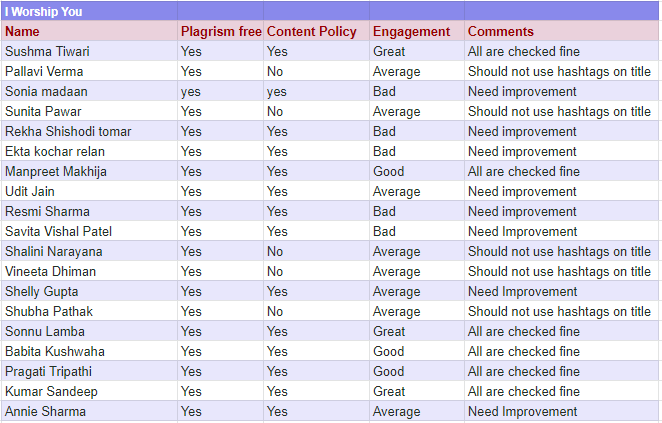Viewport: 662px width, 423px height.
Task: Select the "Udit Jain" name cell
Action: point(32,191)
